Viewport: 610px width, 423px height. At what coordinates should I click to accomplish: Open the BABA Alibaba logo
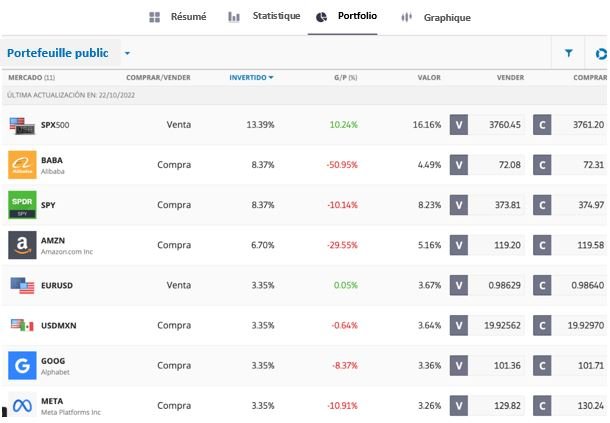22,165
